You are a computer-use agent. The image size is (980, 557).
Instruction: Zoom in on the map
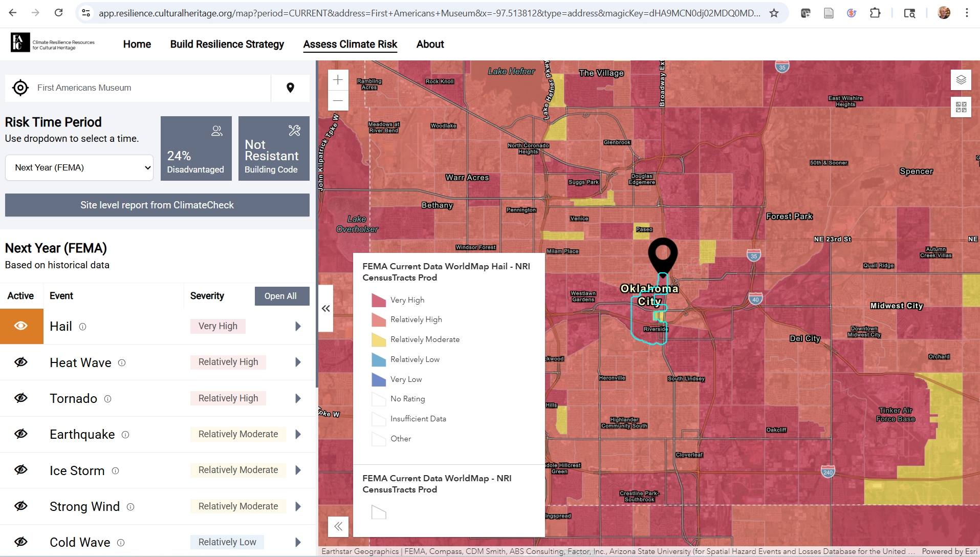tap(338, 80)
